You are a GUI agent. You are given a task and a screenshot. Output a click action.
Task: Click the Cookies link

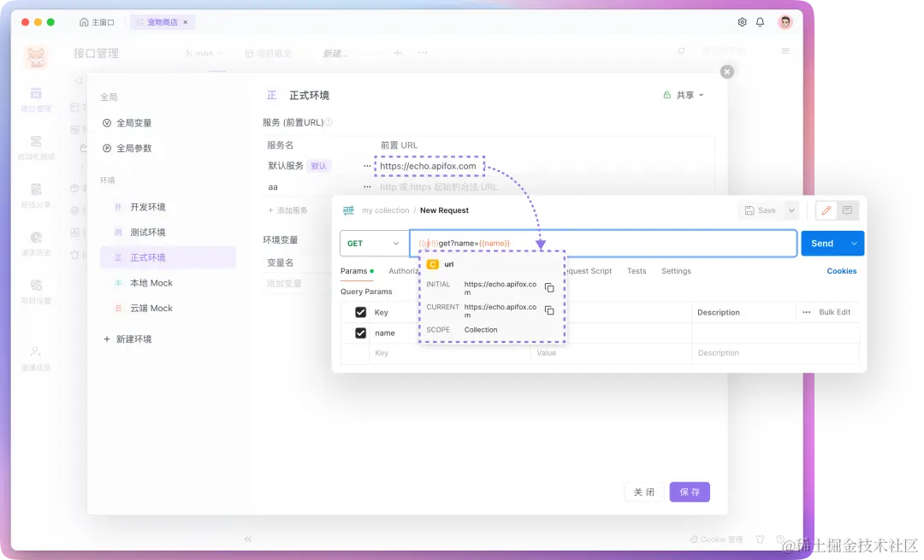coord(841,271)
